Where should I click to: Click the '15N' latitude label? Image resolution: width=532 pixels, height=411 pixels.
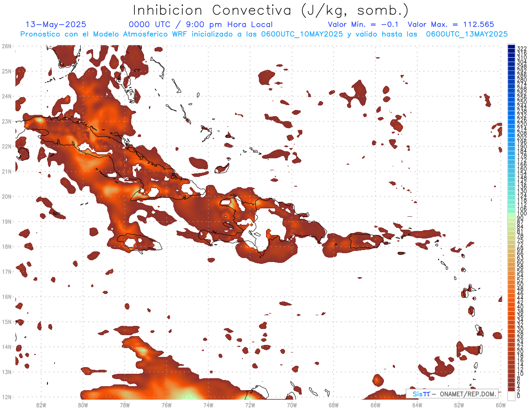point(6,321)
